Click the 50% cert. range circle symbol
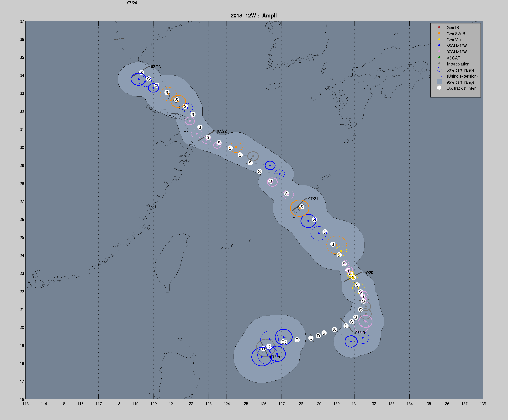Image resolution: width=508 pixels, height=420 pixels. point(439,70)
